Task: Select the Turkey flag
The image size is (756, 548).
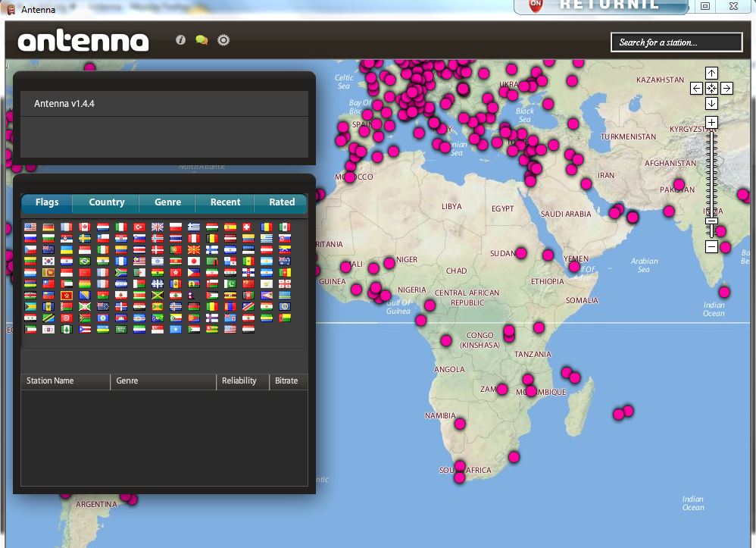Action: click(139, 227)
